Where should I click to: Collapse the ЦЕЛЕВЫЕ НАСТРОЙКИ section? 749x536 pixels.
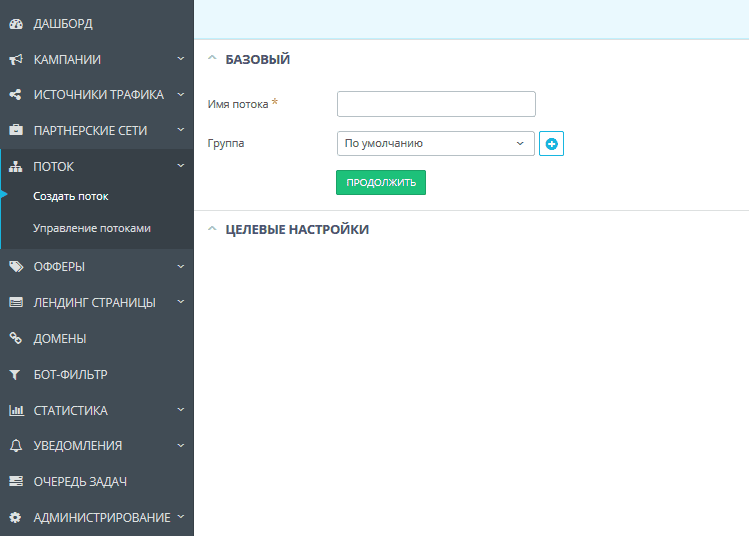coord(212,229)
